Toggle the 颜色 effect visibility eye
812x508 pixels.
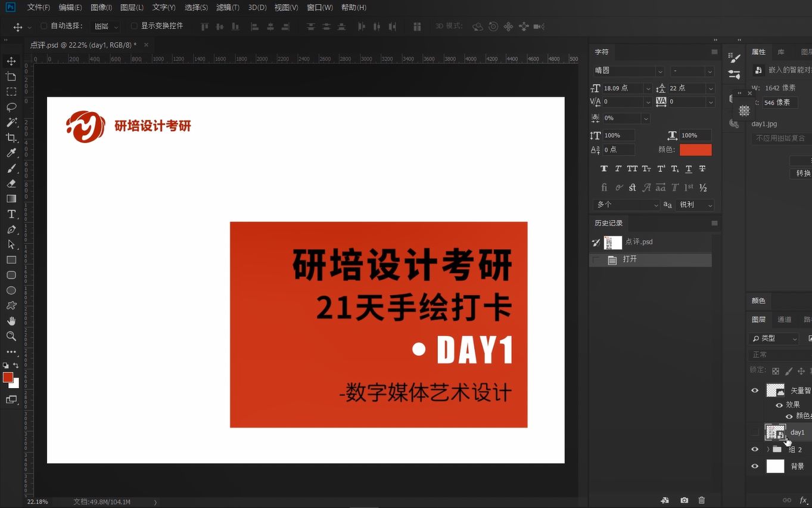pyautogui.click(x=789, y=416)
